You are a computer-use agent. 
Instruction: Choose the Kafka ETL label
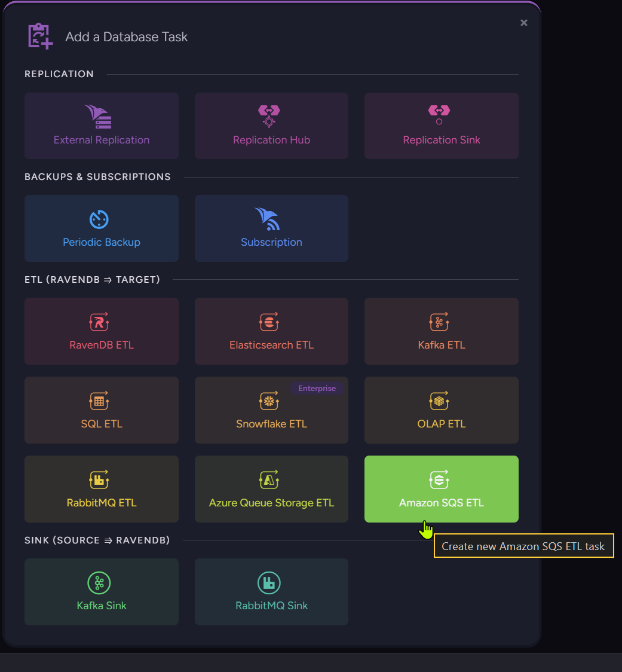[x=441, y=345]
